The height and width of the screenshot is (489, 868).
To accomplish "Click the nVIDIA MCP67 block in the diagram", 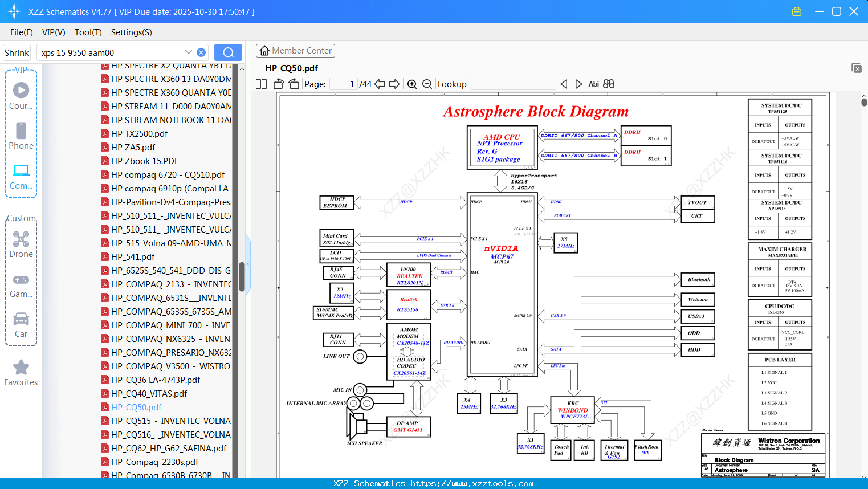I will (x=502, y=284).
